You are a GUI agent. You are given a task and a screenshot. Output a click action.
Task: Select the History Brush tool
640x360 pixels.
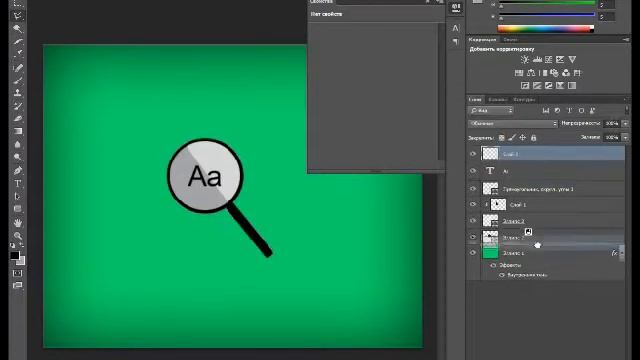point(18,106)
